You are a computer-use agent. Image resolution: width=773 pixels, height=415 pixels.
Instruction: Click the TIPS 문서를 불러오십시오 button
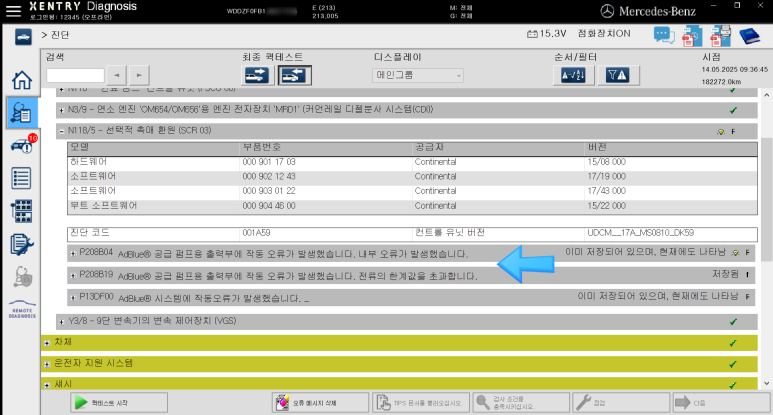click(x=421, y=403)
